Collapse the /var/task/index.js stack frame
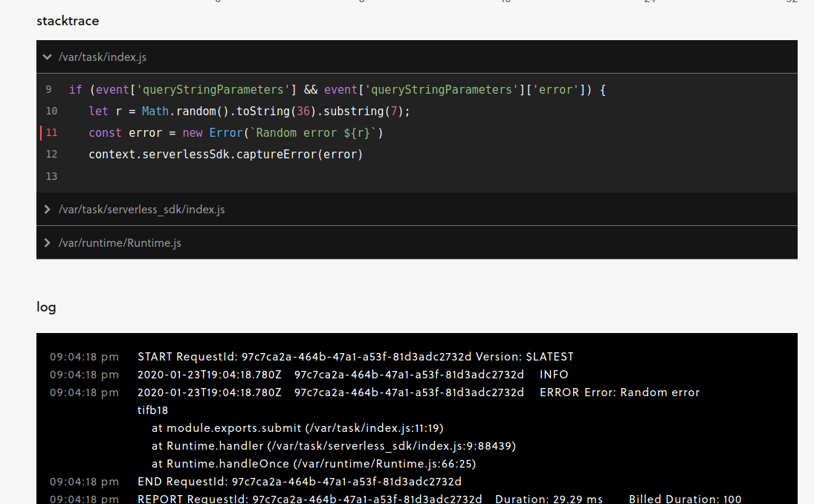Screen dimensions: 814x504 coord(47,56)
